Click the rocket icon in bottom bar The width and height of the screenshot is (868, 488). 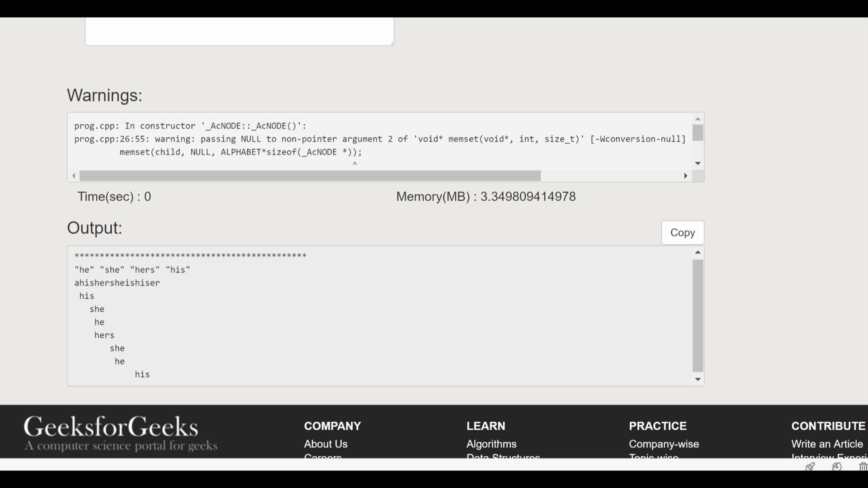tap(810, 466)
